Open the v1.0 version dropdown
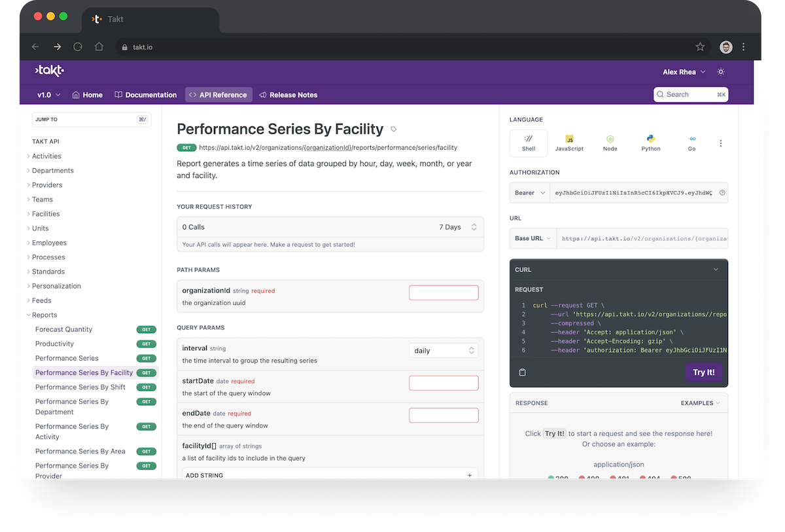The width and height of the screenshot is (785, 532). click(49, 95)
